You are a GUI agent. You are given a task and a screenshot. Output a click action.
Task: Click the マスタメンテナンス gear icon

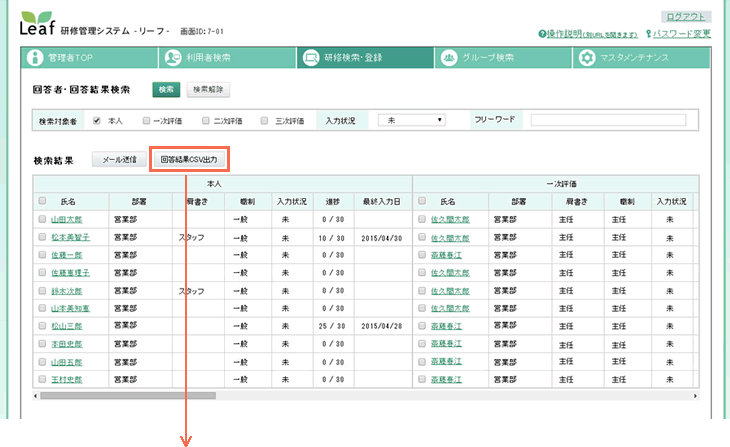pyautogui.click(x=587, y=58)
